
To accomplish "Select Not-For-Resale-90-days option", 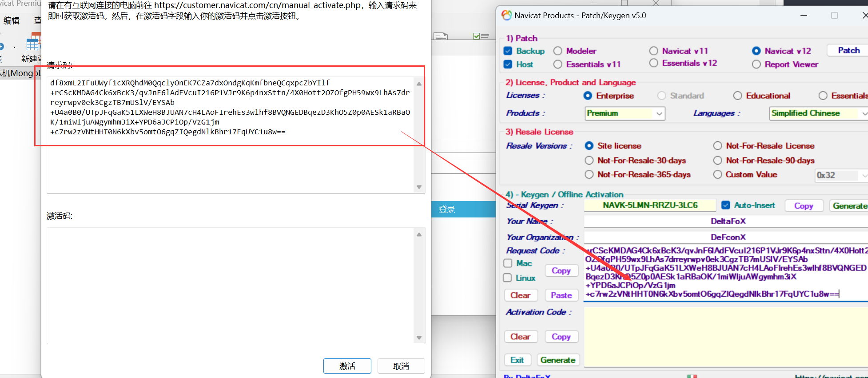I will 718,161.
